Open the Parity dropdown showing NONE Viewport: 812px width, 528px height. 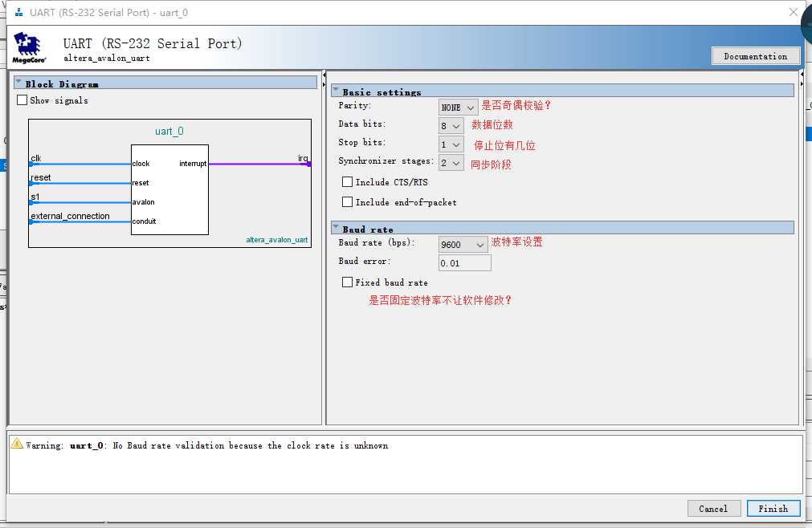pos(458,108)
